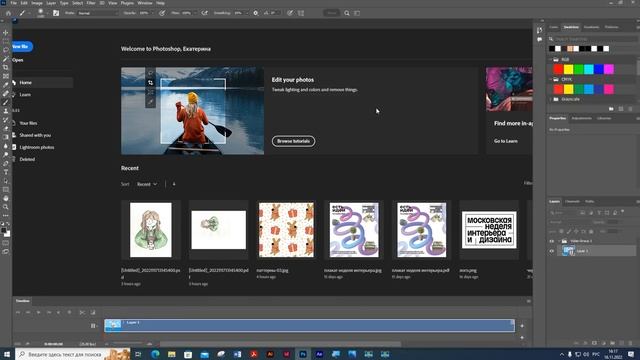Viewport: 640px width, 360px height.
Task: Select the Eyedropper tool in the toolbox
Action: 6,85
